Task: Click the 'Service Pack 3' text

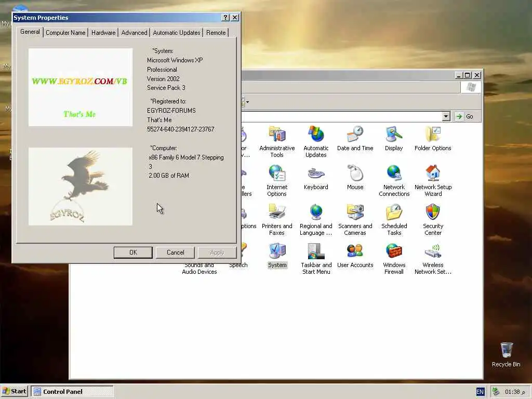Action: point(166,87)
